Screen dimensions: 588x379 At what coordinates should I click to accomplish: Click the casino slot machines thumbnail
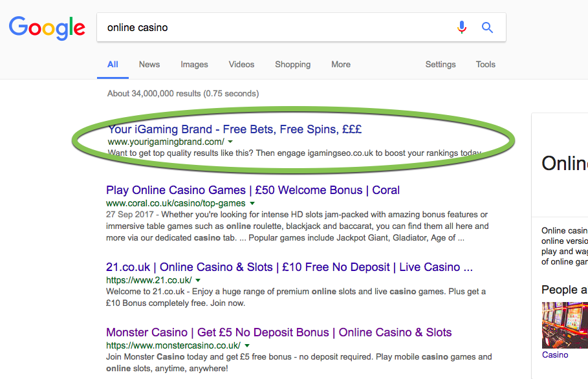[x=565, y=325]
